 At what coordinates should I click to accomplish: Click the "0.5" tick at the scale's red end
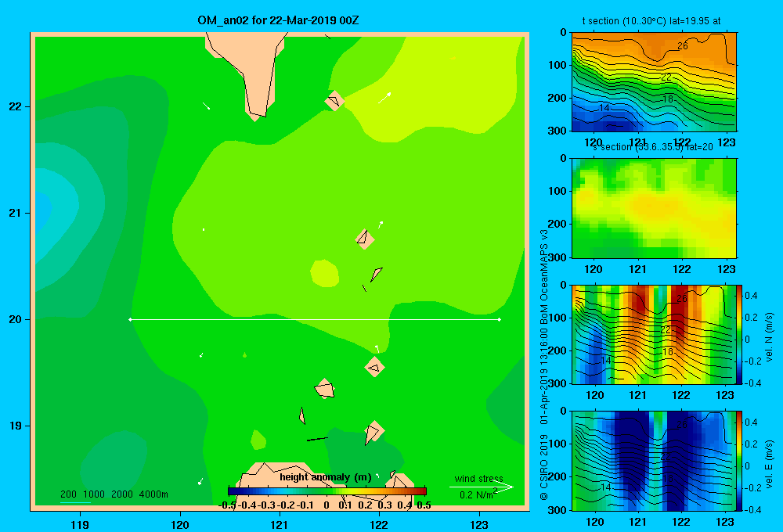[424, 505]
